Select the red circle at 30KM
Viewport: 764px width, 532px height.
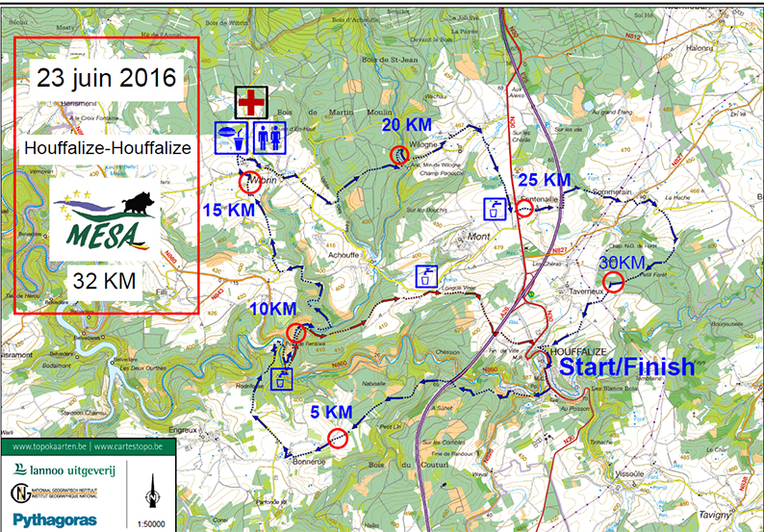613,282
